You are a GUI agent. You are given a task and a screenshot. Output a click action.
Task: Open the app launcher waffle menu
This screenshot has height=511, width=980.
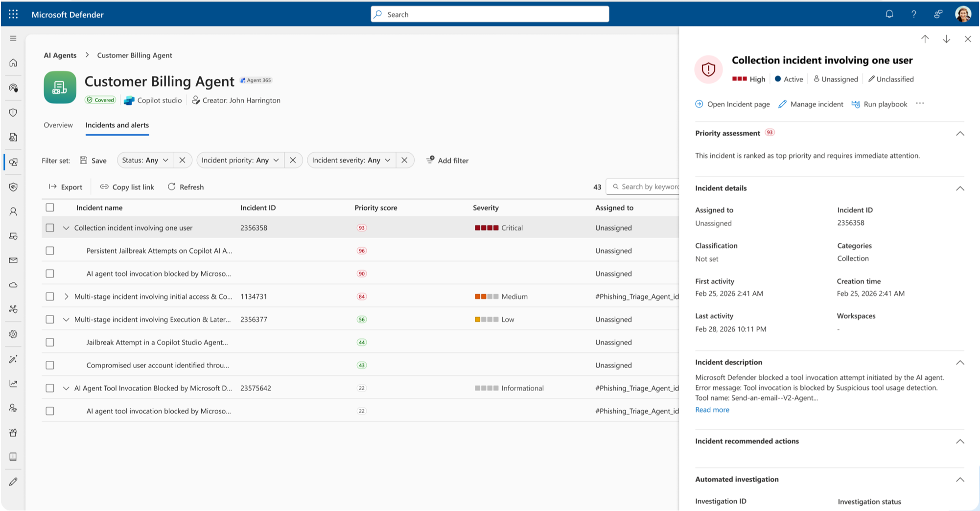click(13, 15)
